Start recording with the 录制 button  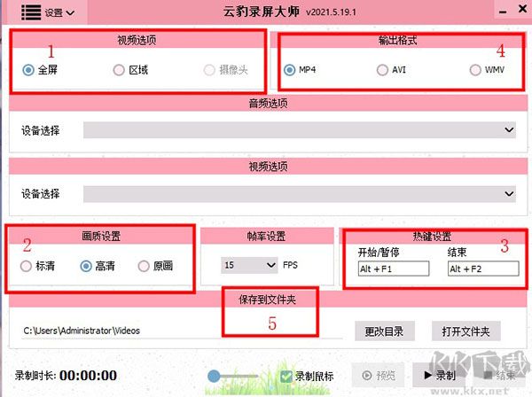440,375
